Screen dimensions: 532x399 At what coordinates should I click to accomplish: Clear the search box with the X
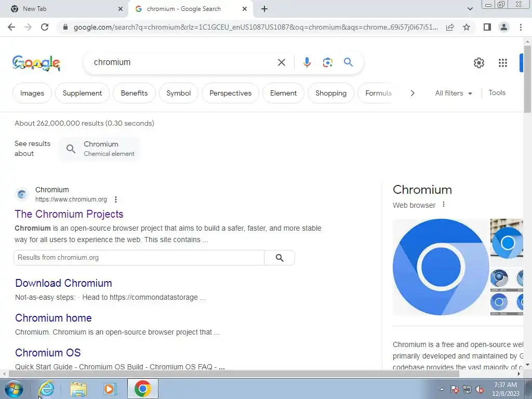click(281, 62)
